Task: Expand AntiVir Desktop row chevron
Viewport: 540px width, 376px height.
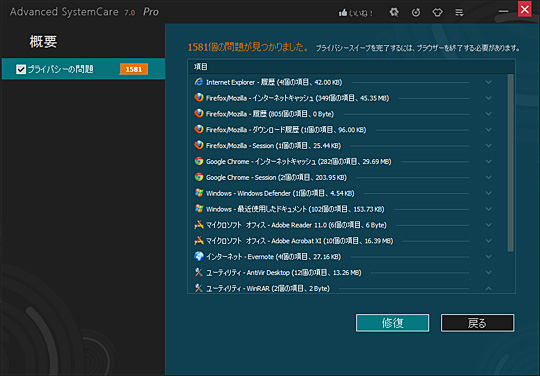Action: [x=488, y=272]
